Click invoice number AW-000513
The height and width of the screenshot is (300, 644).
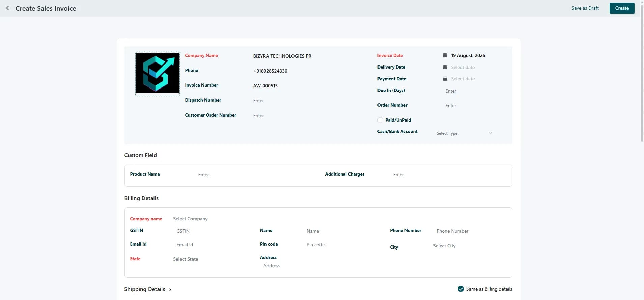[265, 86]
